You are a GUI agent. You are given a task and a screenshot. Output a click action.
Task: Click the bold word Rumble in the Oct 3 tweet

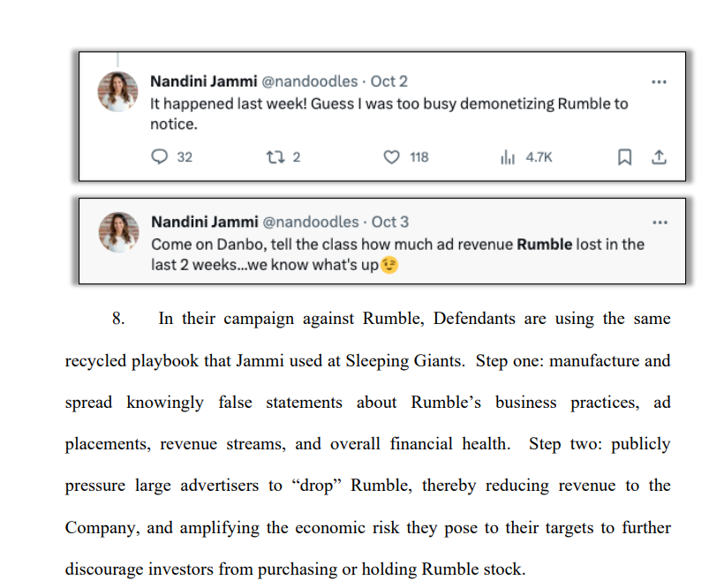[544, 244]
